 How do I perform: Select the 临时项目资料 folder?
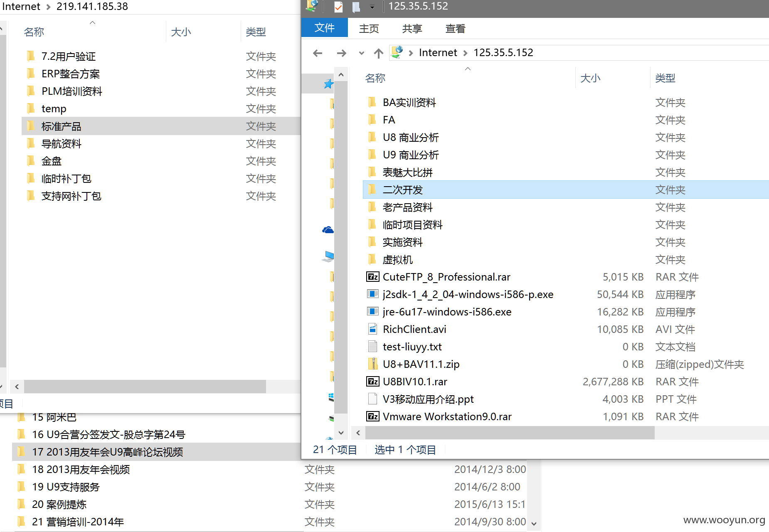pyautogui.click(x=412, y=225)
